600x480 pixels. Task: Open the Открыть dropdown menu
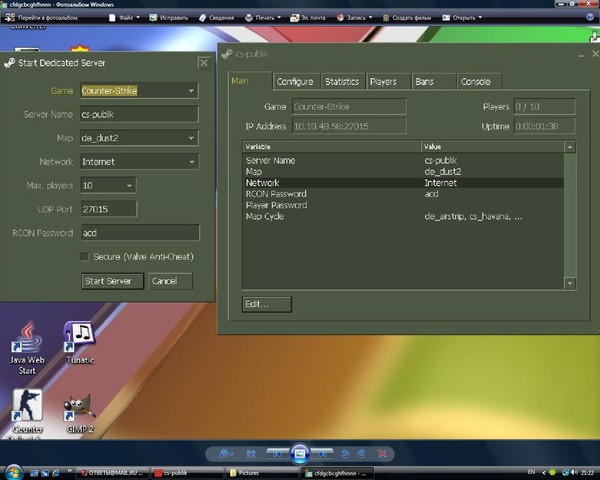462,18
